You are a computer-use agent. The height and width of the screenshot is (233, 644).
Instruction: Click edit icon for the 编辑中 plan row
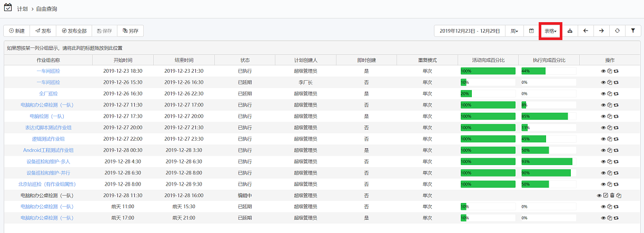click(606, 196)
